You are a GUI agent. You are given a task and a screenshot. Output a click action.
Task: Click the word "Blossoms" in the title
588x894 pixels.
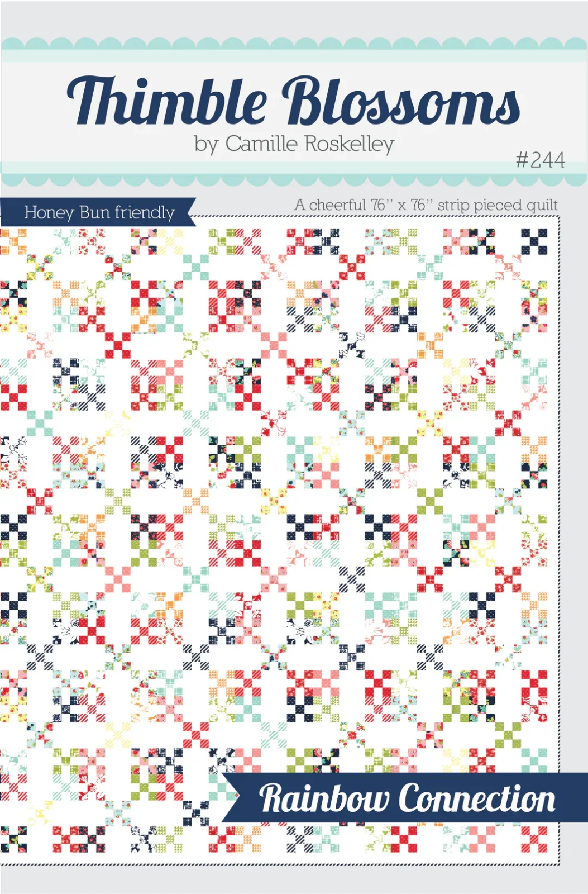pyautogui.click(x=401, y=101)
